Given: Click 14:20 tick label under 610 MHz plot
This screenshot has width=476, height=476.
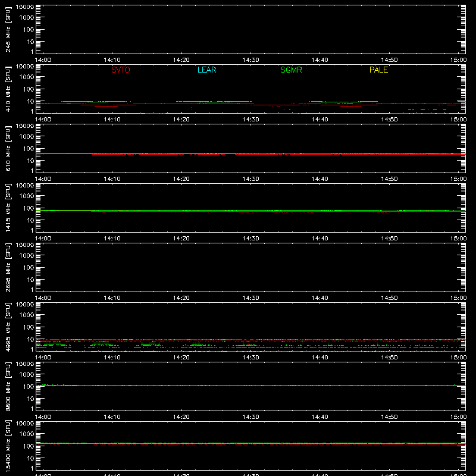Looking at the screenshot, I should click(x=181, y=179).
